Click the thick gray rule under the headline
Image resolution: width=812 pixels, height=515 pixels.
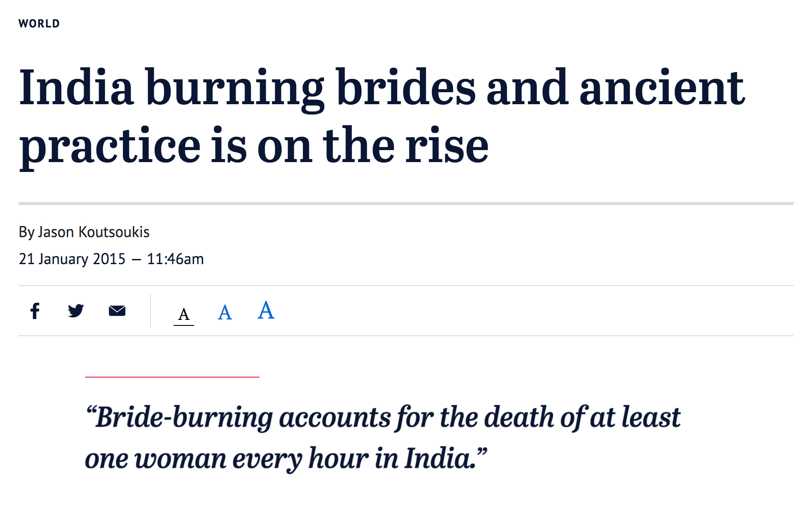(x=405, y=203)
